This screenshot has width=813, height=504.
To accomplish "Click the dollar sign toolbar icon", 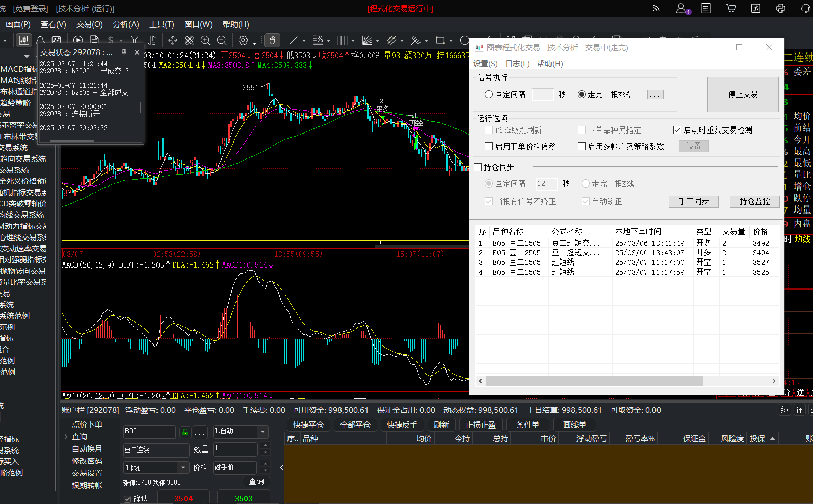I will point(111,40).
